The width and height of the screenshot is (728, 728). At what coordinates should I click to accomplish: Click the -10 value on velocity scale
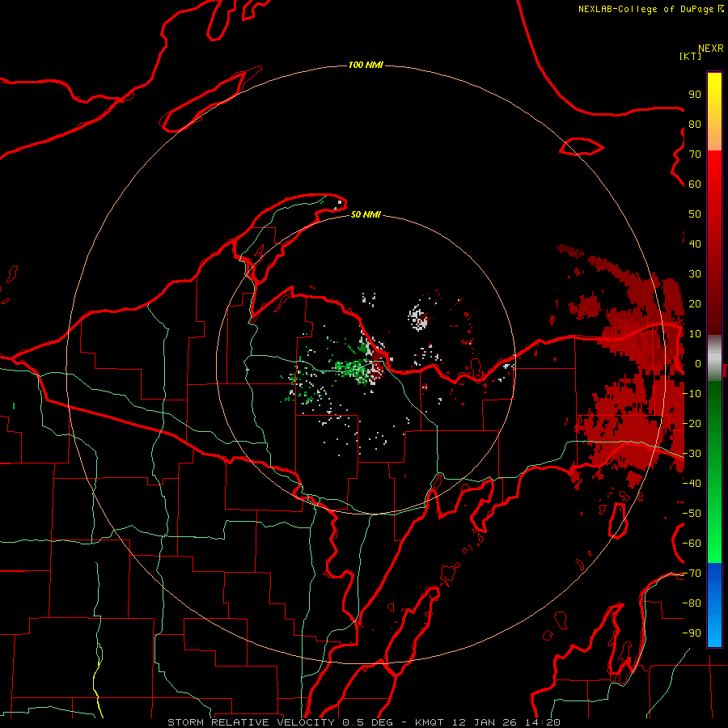(x=692, y=394)
